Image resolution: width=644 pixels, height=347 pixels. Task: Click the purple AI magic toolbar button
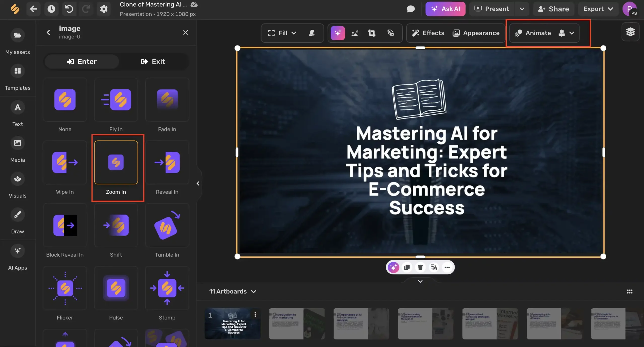coord(338,33)
